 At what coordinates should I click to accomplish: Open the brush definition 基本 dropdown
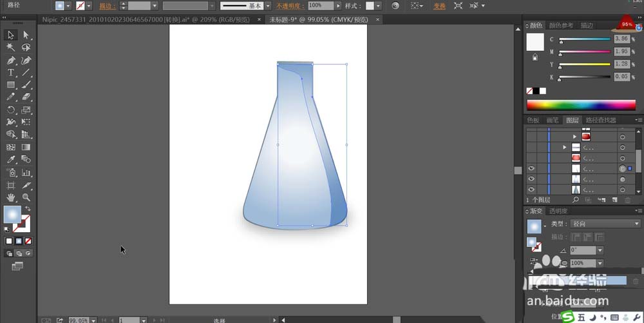pyautogui.click(x=268, y=6)
